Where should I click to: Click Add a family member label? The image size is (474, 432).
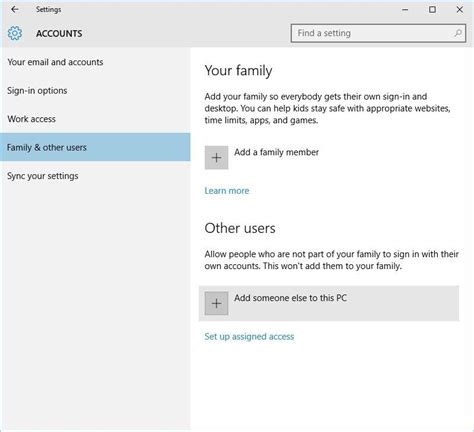tap(276, 152)
